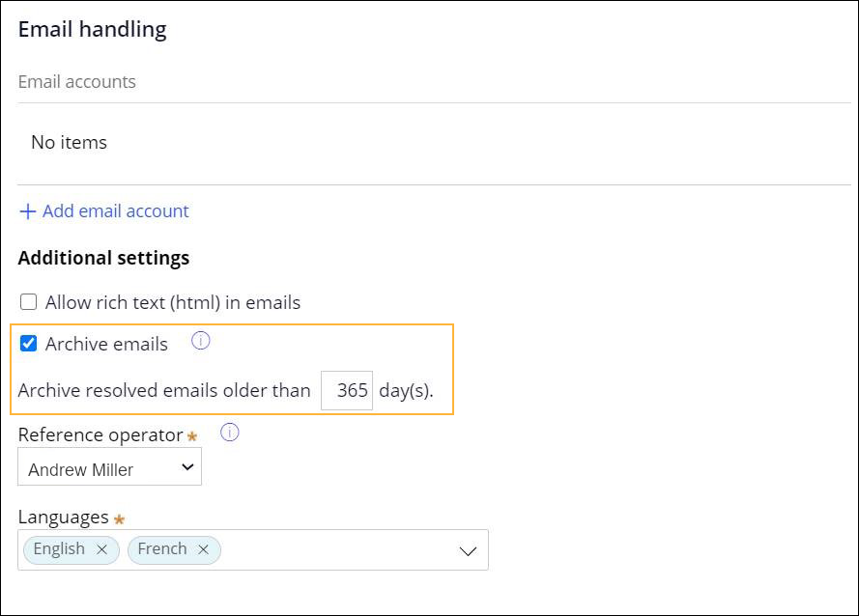Image resolution: width=859 pixels, height=616 pixels.
Task: Click the plus icon before Add email account
Action: (x=28, y=211)
